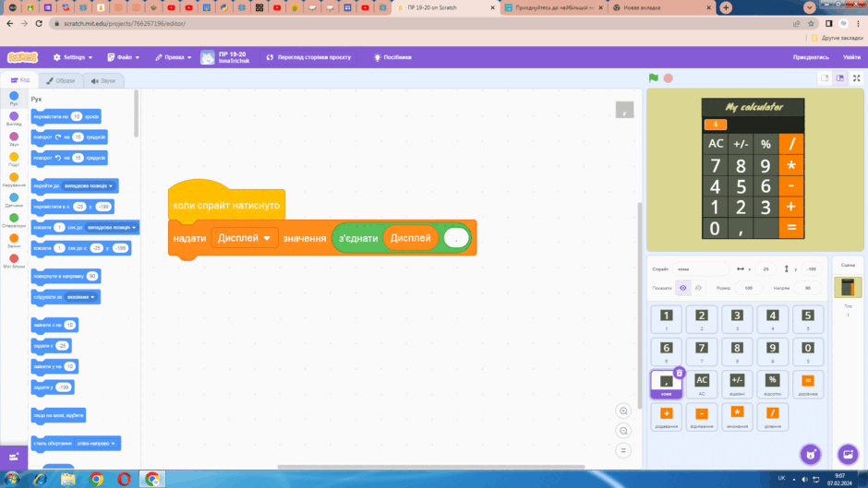Open the choose a sprite cat button
The image size is (868, 488).
811,455
